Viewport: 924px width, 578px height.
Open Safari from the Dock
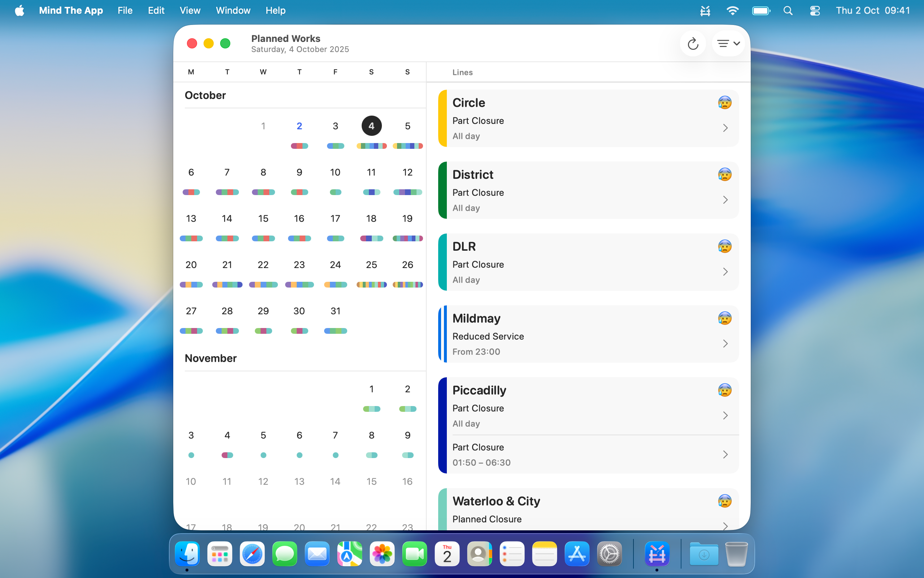coord(252,553)
